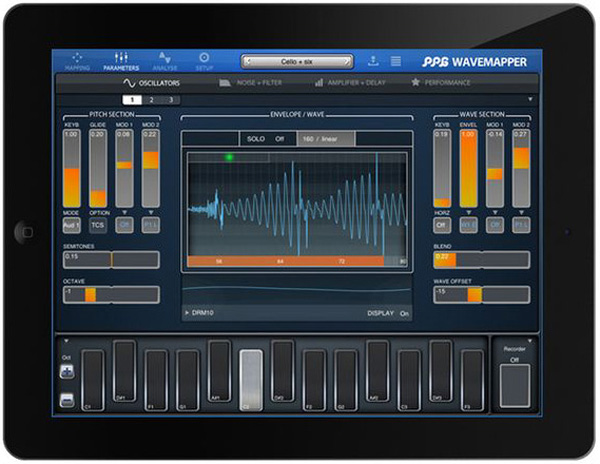The height and width of the screenshot is (464, 600).
Task: Click the 160 / linear envelope button
Action: pyautogui.click(x=326, y=139)
